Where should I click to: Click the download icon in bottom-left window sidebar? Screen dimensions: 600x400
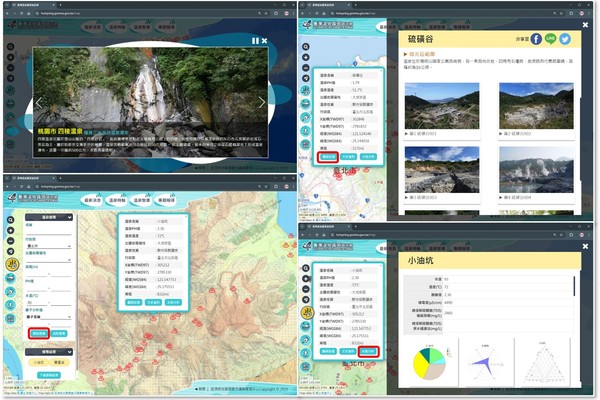pos(10,305)
